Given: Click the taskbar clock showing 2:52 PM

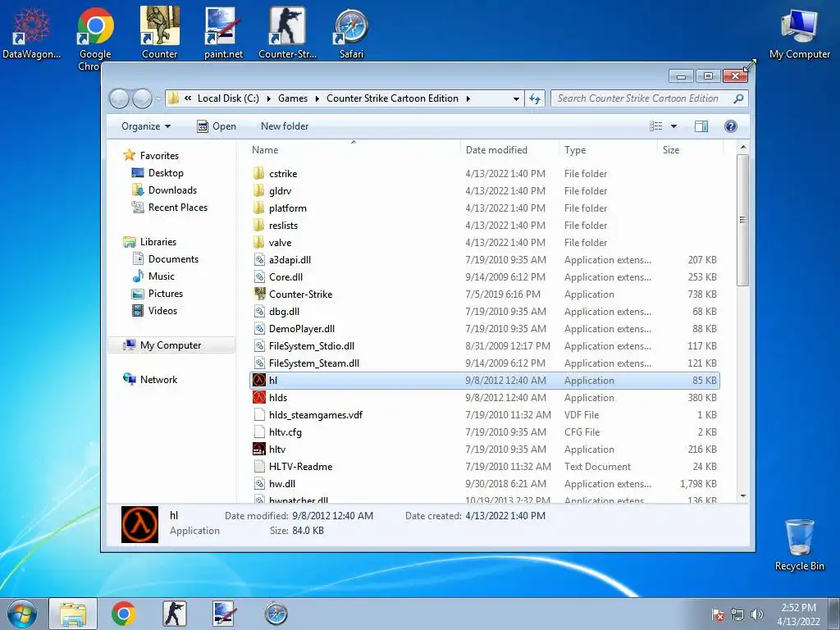Looking at the screenshot, I should 798,614.
